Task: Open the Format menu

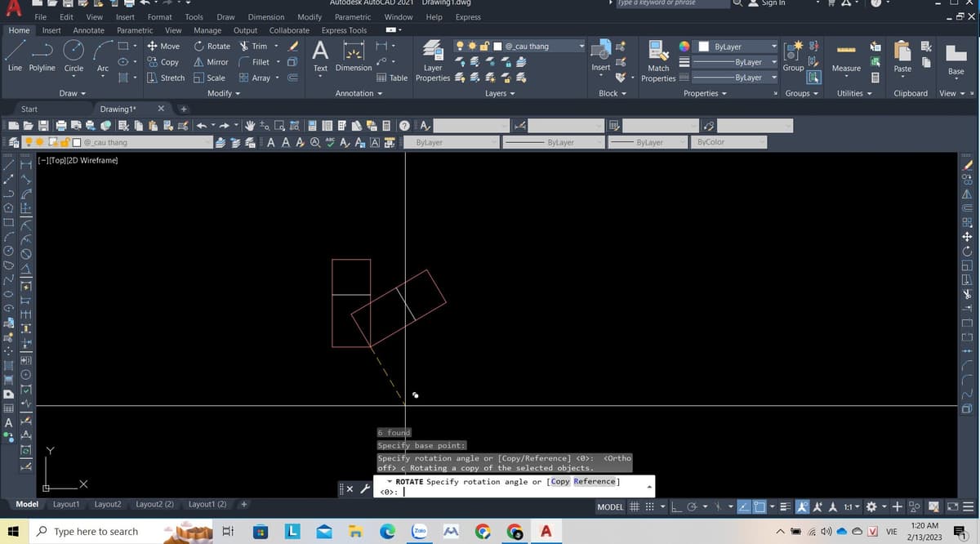Action: tap(159, 16)
